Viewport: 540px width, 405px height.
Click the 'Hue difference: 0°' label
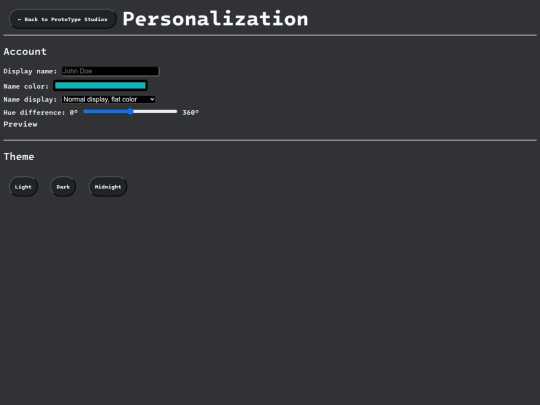point(40,113)
